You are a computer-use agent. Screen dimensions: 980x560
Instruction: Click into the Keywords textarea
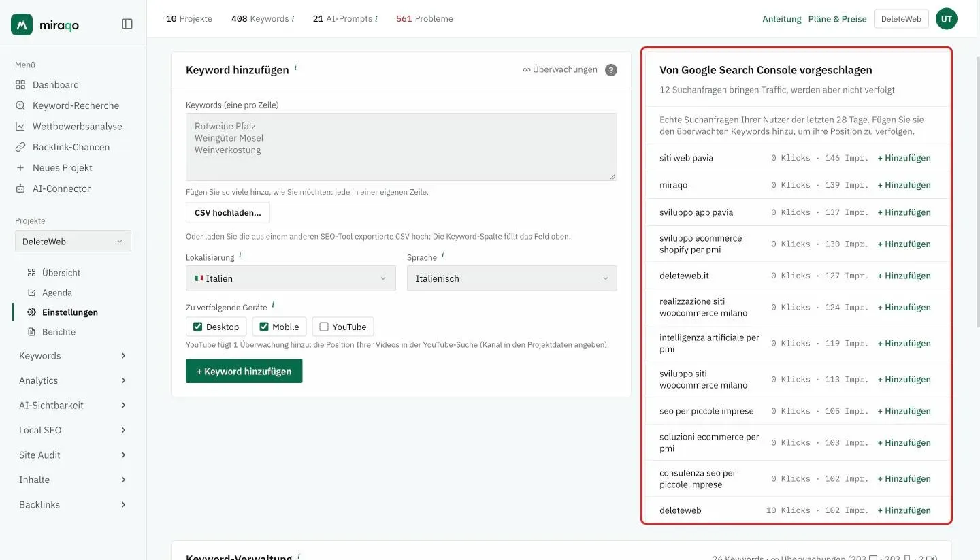pyautogui.click(x=402, y=147)
